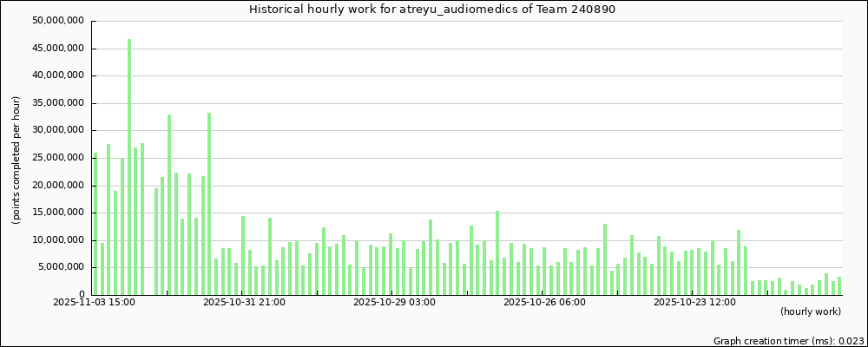Click the 50,000,000 y-axis label

55,21
